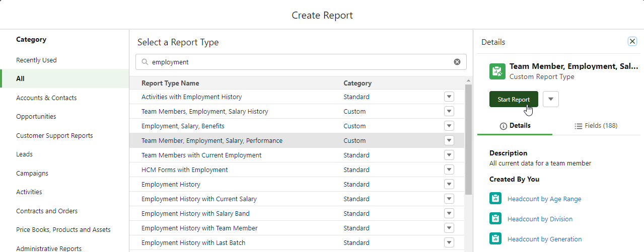Switch to the Details tab

click(515, 126)
